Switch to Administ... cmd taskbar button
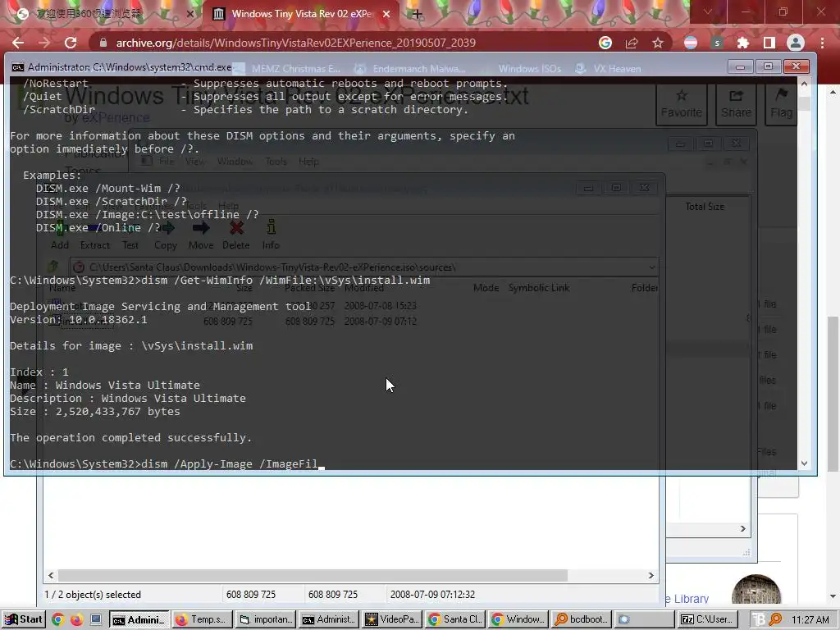 [329, 620]
